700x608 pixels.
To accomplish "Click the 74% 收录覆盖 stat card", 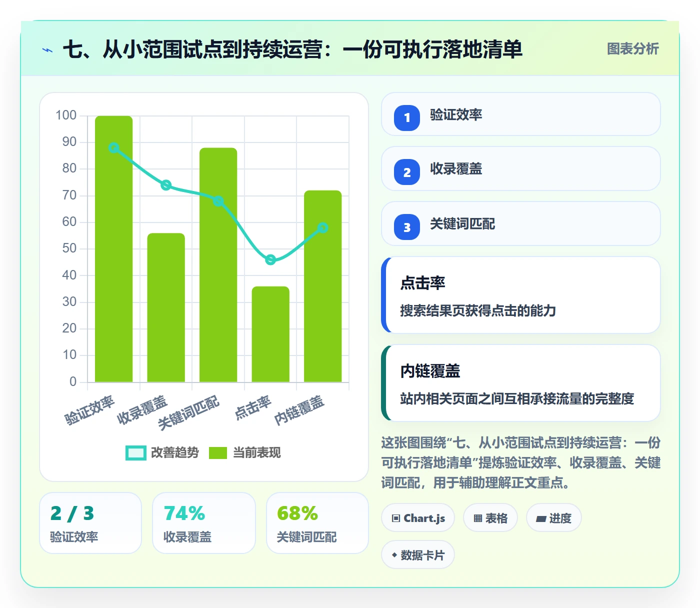I will point(204,523).
